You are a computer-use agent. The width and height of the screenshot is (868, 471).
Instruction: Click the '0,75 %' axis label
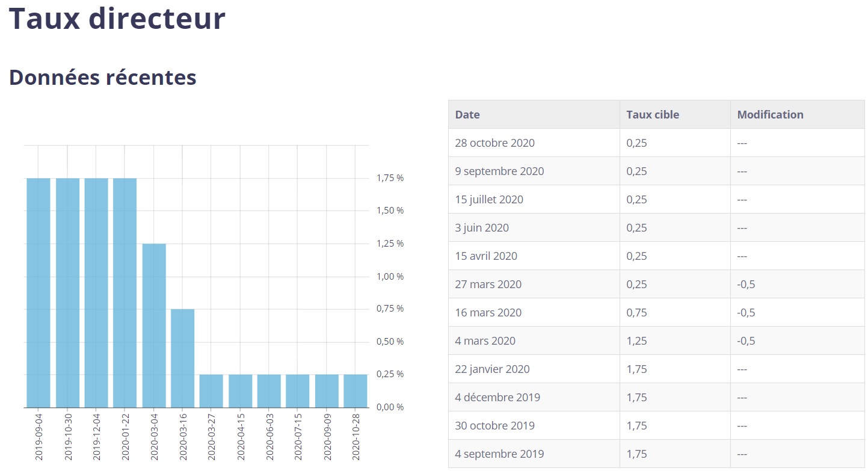[390, 309]
